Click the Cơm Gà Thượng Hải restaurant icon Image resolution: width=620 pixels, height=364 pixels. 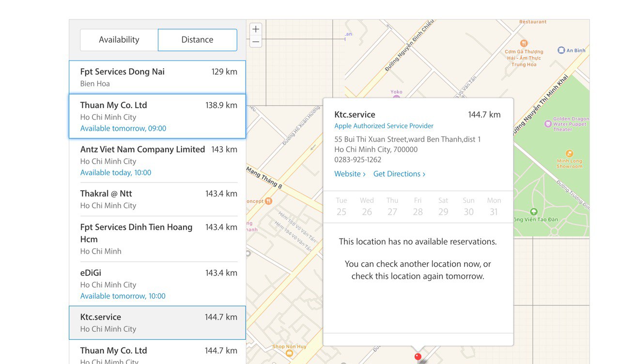coord(523,44)
